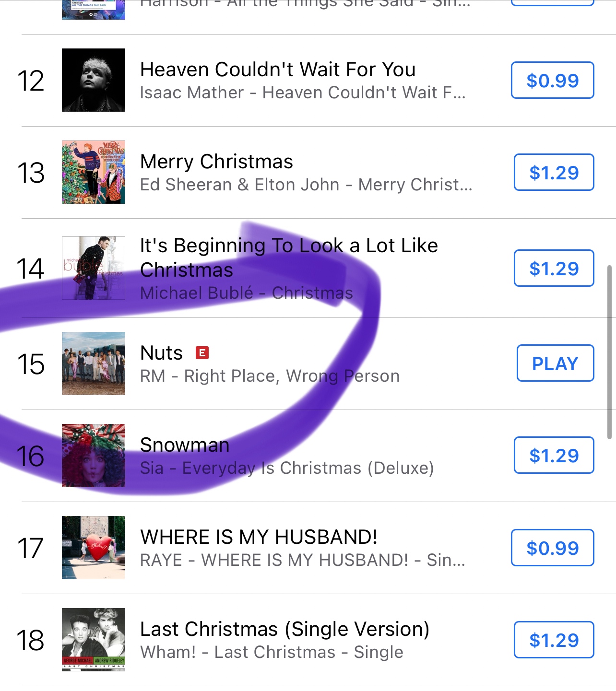Open Sia Everyday Is Christmas cover art
The height and width of the screenshot is (691, 616).
click(94, 456)
